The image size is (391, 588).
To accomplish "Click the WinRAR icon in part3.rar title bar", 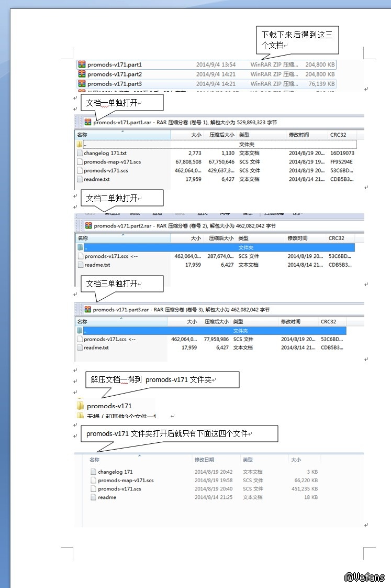I will [88, 309].
